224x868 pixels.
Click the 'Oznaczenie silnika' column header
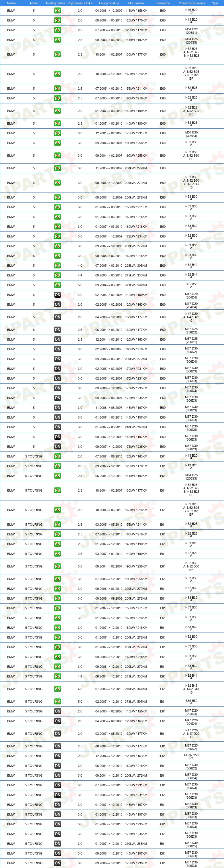point(192,3)
